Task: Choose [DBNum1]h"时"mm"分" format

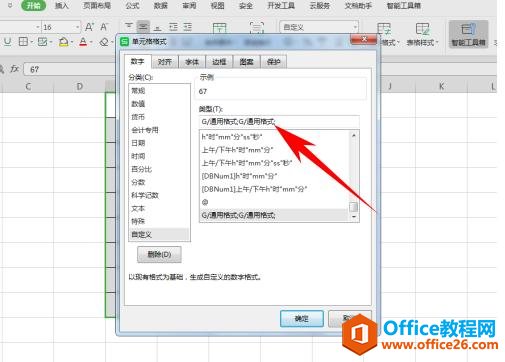Action: pos(274,176)
